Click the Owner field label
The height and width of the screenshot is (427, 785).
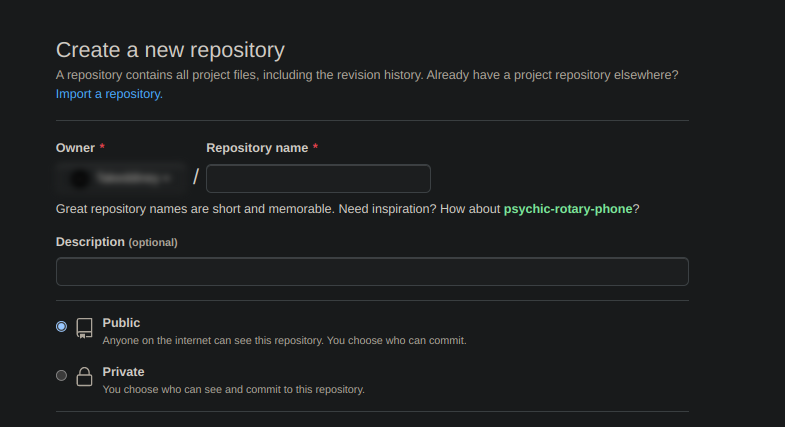(76, 148)
